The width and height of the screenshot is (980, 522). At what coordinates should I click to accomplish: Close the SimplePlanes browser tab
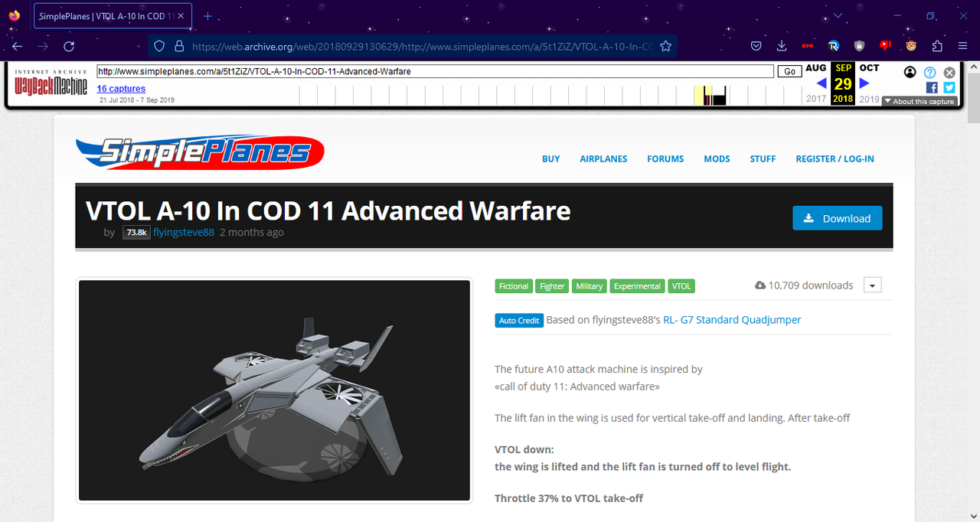tap(181, 16)
